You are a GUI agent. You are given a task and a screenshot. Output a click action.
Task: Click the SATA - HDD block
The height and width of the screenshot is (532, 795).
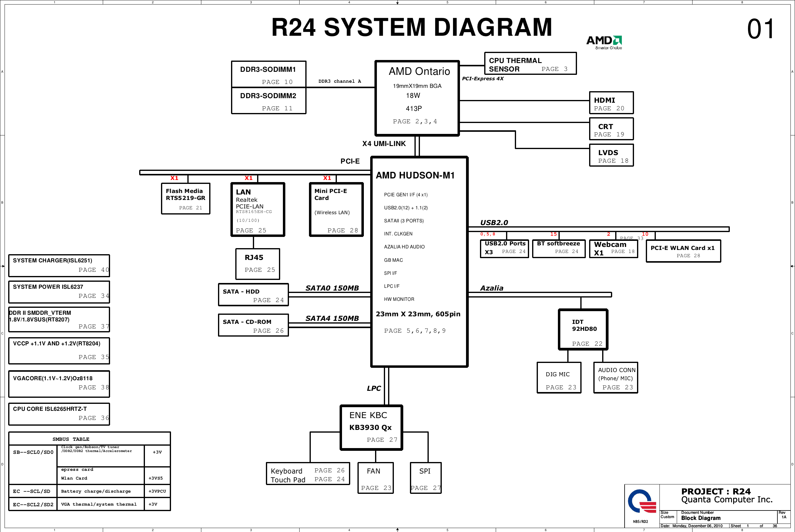tap(253, 295)
